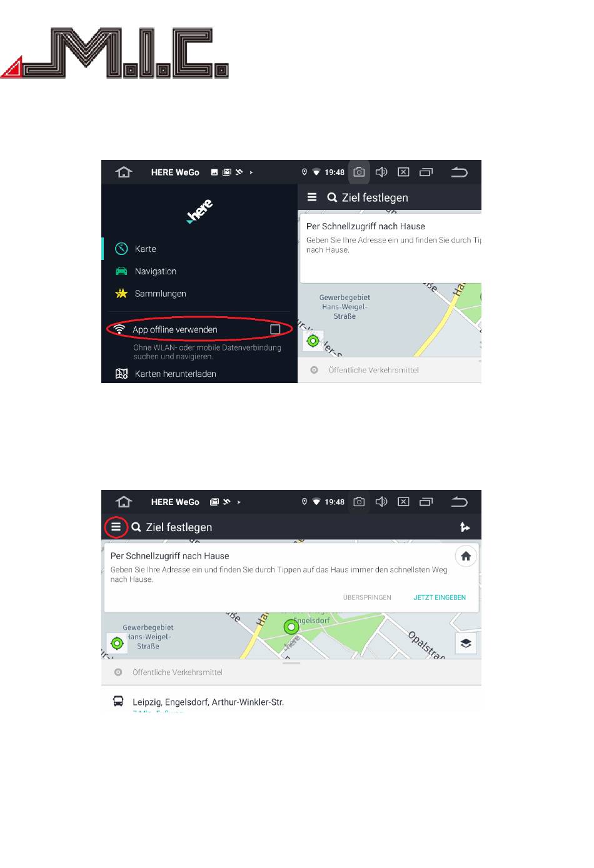The height and width of the screenshot is (868, 594).
Task: Center the map with the lower location button
Action: 117,643
